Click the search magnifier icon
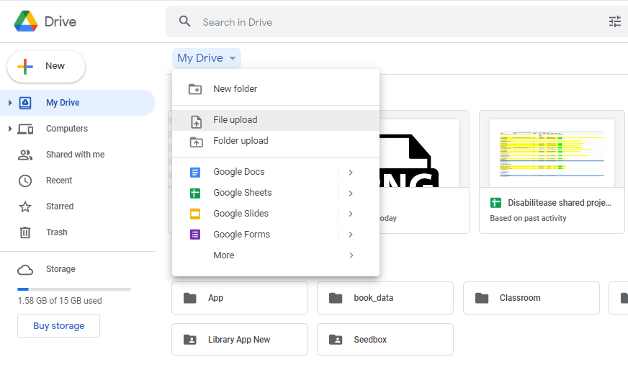The height and width of the screenshot is (366, 628). point(185,21)
